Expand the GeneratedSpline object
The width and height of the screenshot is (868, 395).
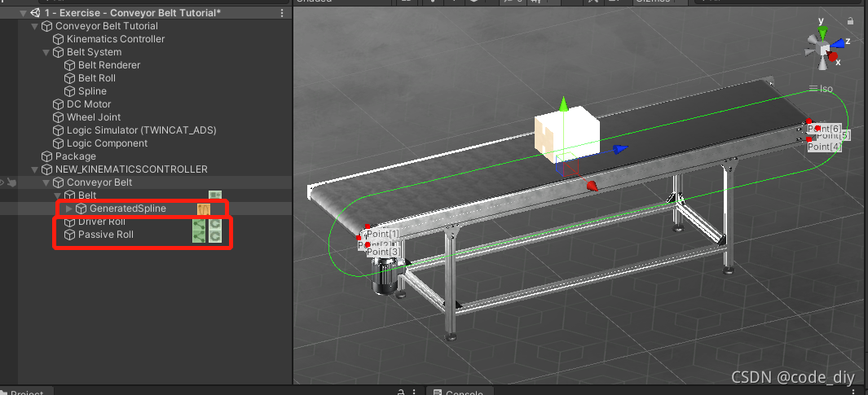click(69, 208)
